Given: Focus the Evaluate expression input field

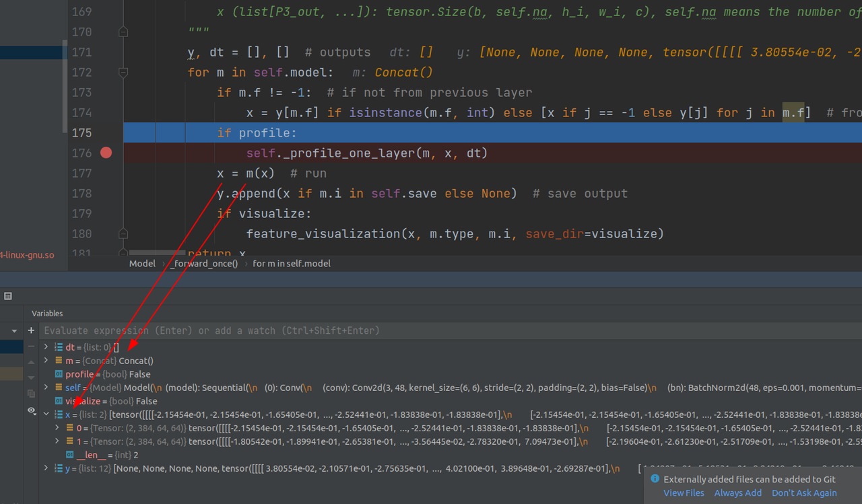Looking at the screenshot, I should pos(451,330).
